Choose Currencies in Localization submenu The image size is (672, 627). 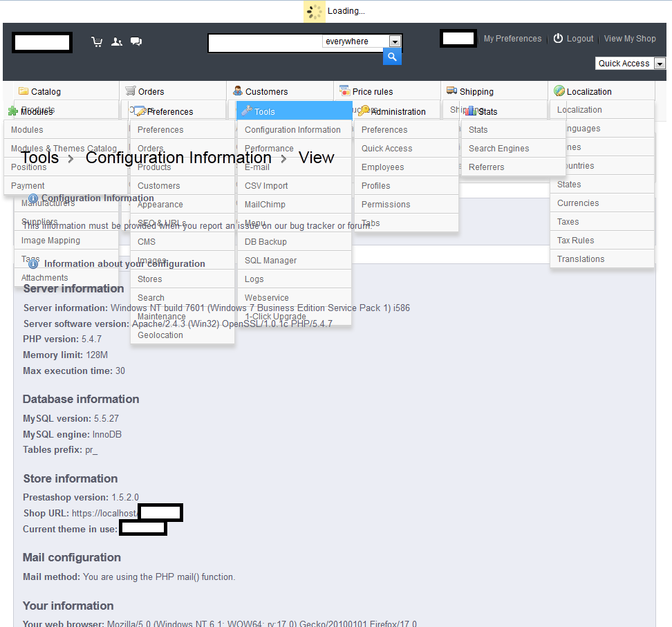602,203
